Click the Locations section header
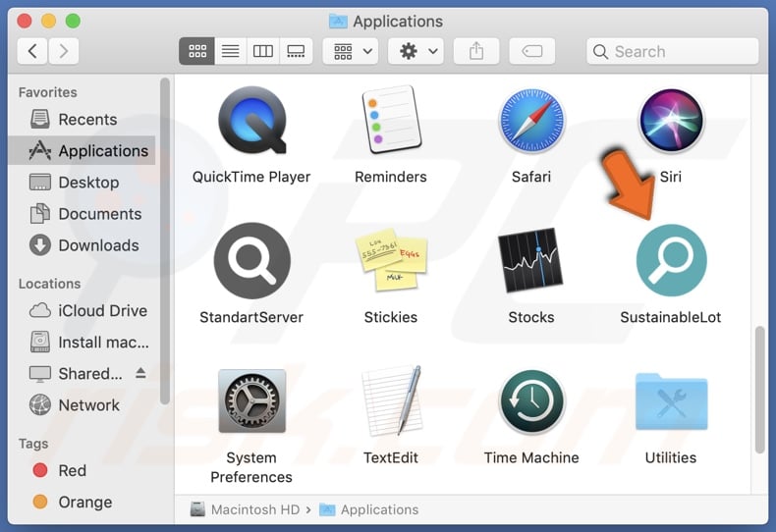 49,284
